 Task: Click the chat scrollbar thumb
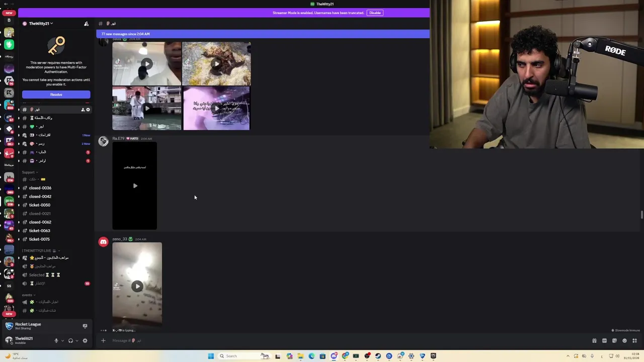pyautogui.click(x=641, y=215)
